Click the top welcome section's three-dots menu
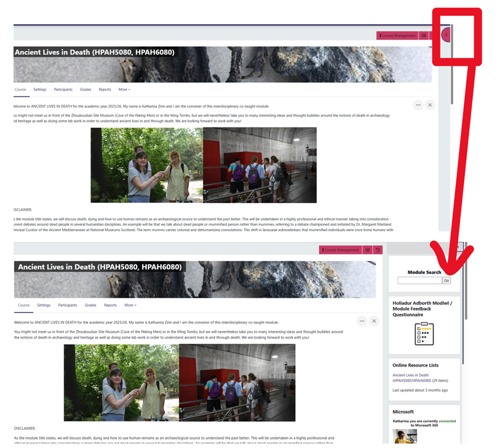Screen dimensions: 501x448 pyautogui.click(x=417, y=105)
